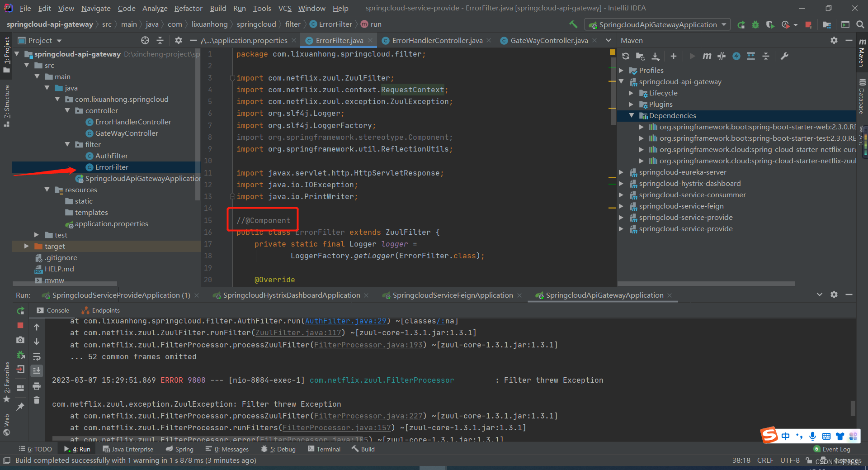This screenshot has height=470, width=868.
Task: Pin the current Run tab
Action: [20, 407]
